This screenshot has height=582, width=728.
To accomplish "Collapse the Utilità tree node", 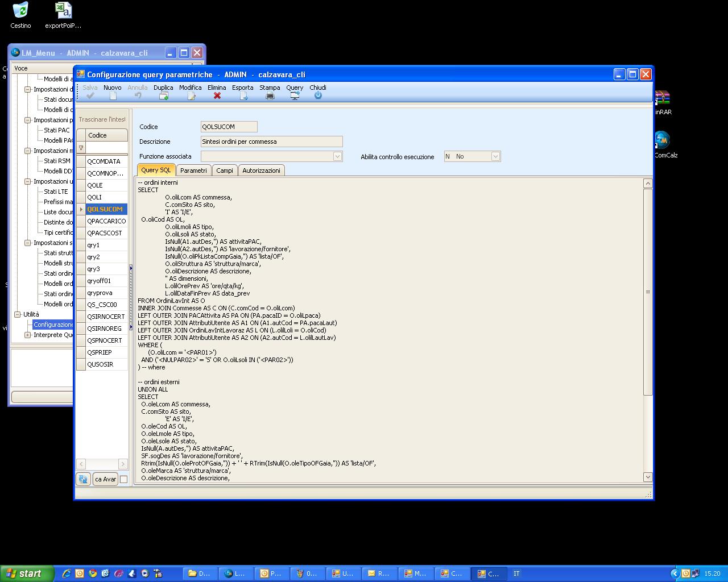I will tap(17, 314).
